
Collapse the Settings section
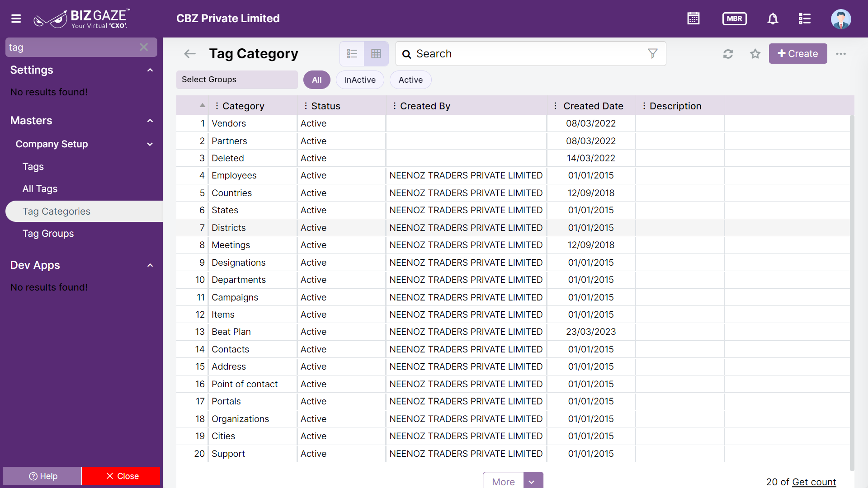150,70
